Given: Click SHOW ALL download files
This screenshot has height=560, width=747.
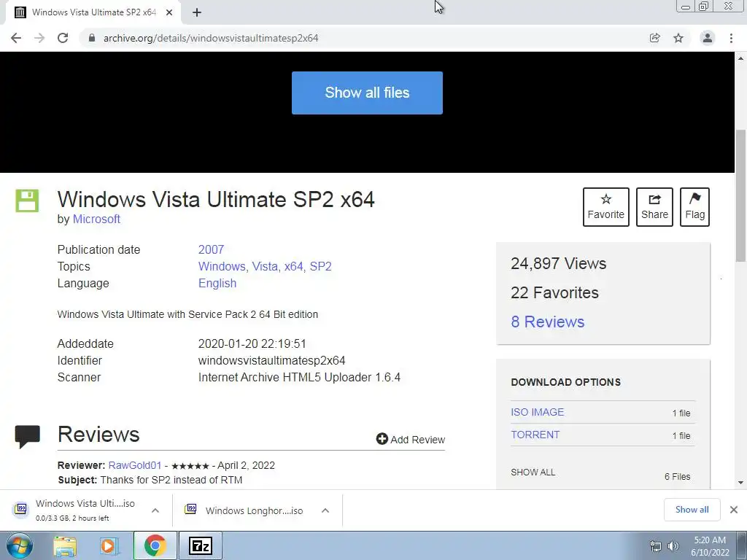Looking at the screenshot, I should coord(533,472).
